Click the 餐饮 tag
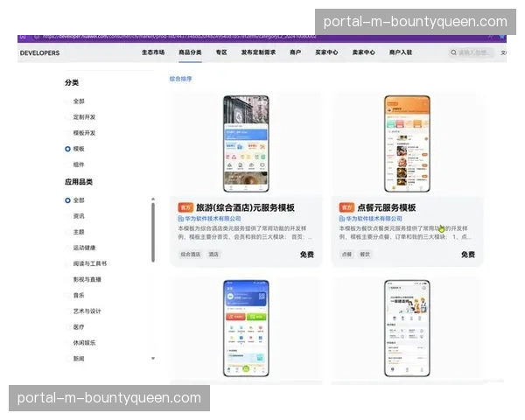This screenshot has height=420, width=525. [365, 255]
